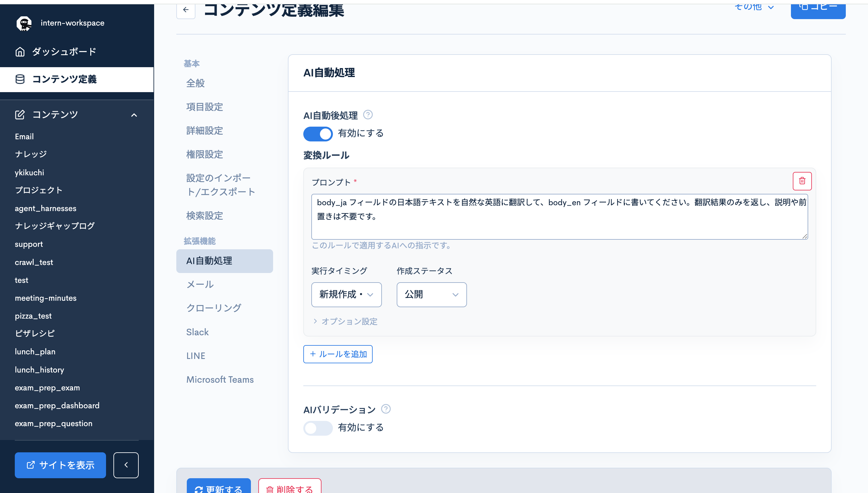The height and width of the screenshot is (493, 868).
Task: Open lunch_plan content in sidebar
Action: pos(35,352)
